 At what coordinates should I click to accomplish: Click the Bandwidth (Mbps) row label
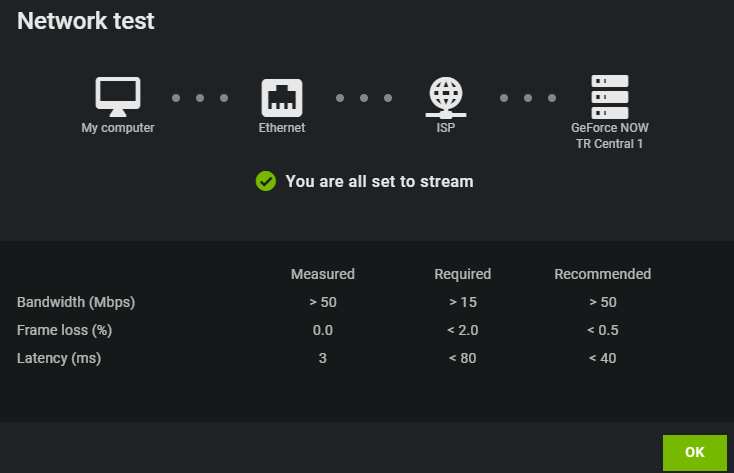[x=76, y=302]
